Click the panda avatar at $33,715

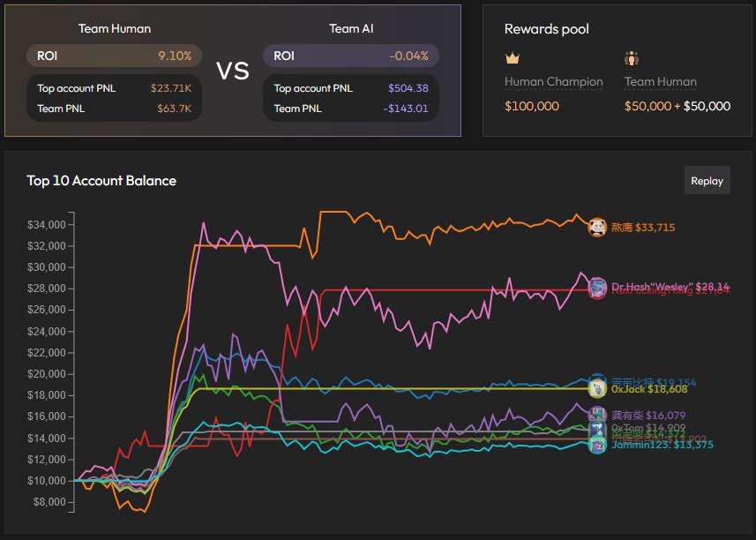[x=597, y=227]
